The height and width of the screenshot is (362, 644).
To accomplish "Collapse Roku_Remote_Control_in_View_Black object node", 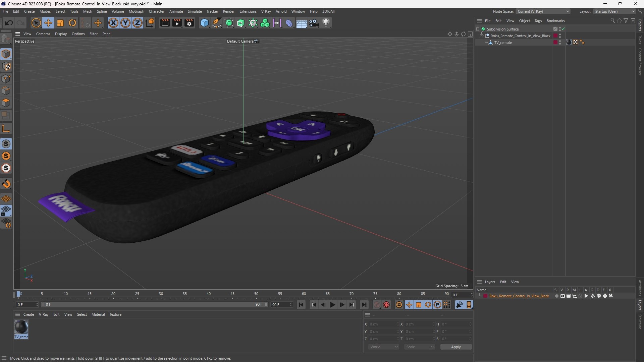I will point(482,36).
